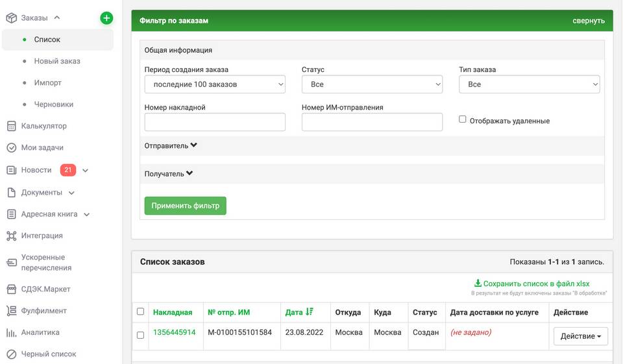Screen dimensions: 623x364
Task: Check the box for order 1356445914
Action: [x=141, y=335]
